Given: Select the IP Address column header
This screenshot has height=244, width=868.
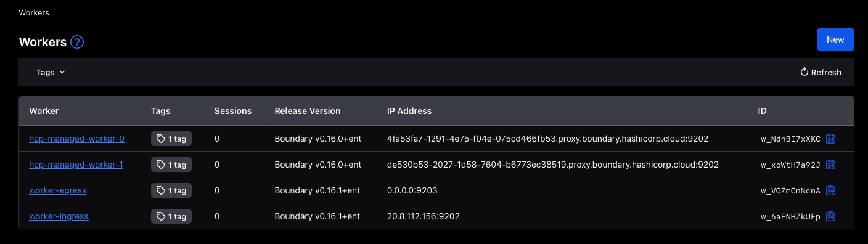Looking at the screenshot, I should click(x=409, y=111).
